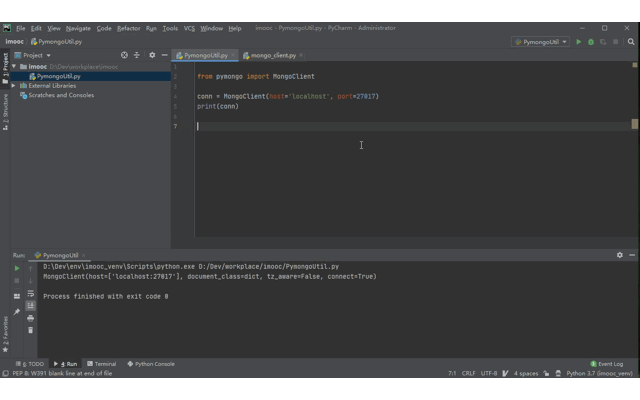Open Run panel settings gear

[620, 255]
